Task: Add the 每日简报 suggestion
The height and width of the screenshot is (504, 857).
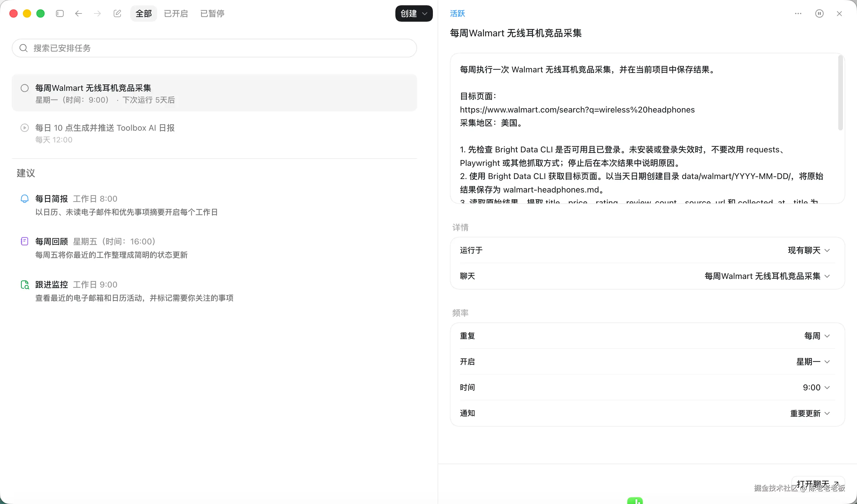Action: (214, 205)
